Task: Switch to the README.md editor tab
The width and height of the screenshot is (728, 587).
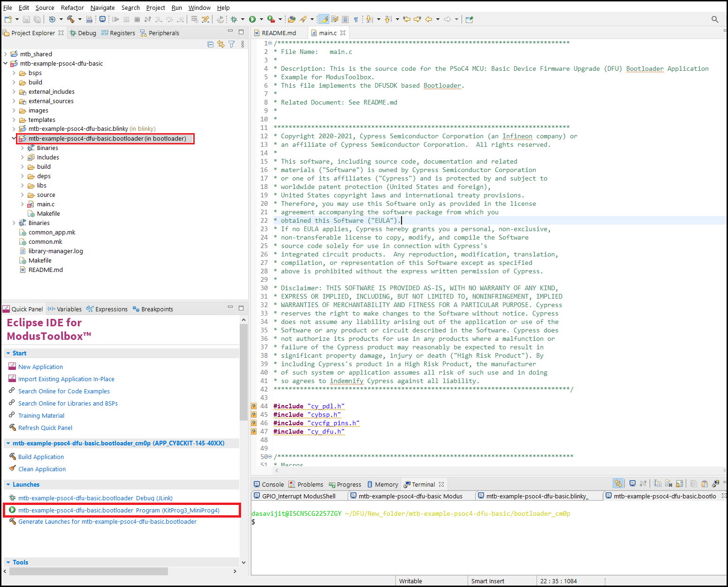Action: [x=279, y=33]
